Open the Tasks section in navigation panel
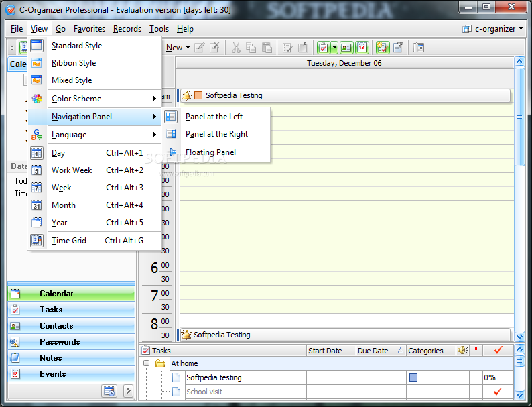 pos(71,310)
